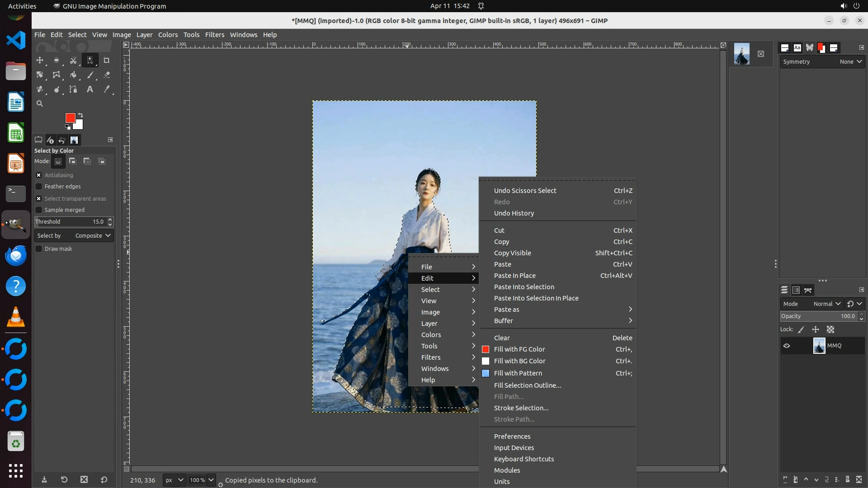
Task: Select the Zoom magnifier tool
Action: click(40, 103)
